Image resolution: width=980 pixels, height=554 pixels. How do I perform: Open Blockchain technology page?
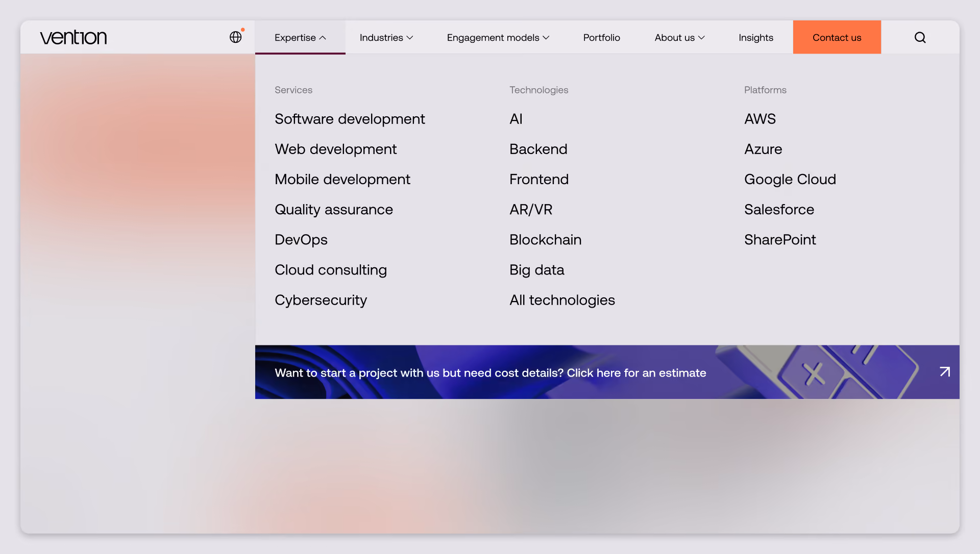click(x=545, y=239)
